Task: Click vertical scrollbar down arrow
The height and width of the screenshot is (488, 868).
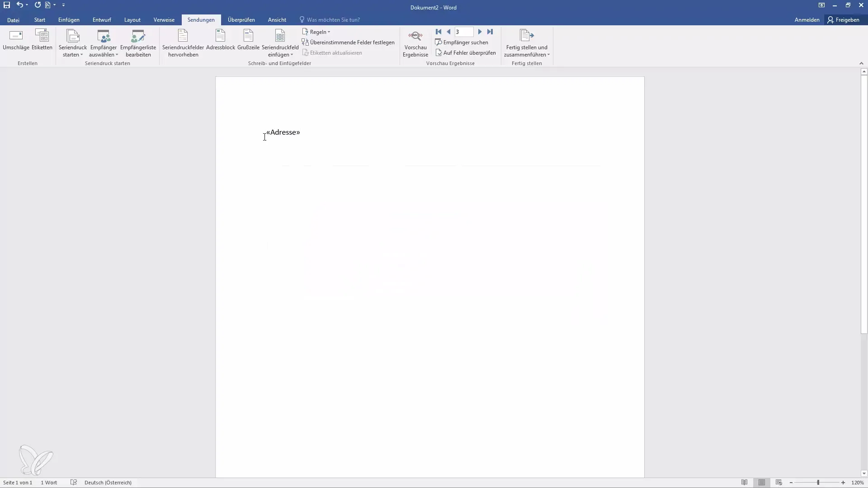Action: 864,474
